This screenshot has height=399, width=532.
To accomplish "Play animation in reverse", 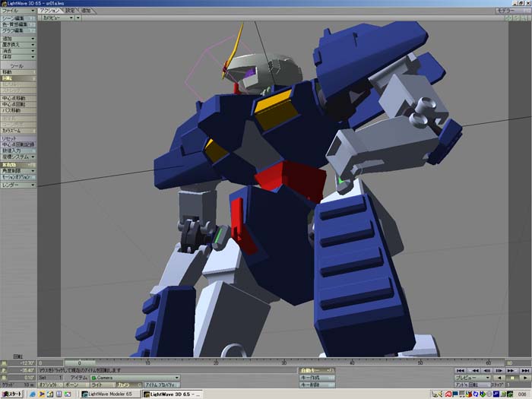I will [499, 378].
